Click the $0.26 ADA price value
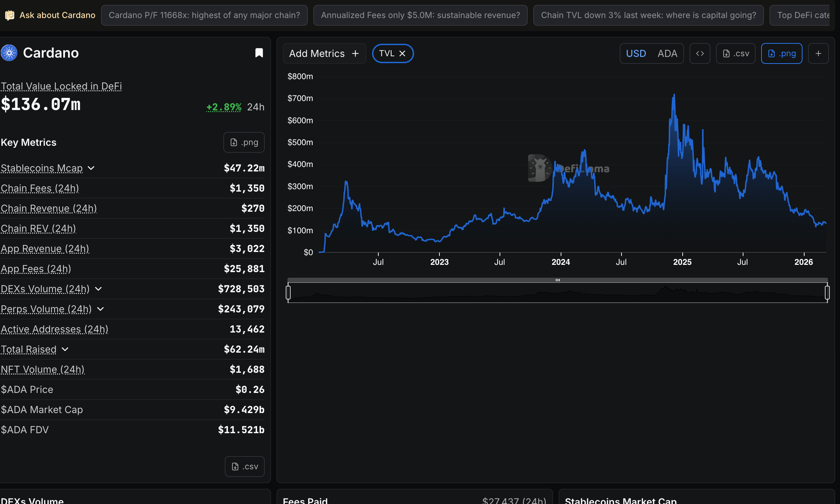The height and width of the screenshot is (504, 840). point(250,389)
